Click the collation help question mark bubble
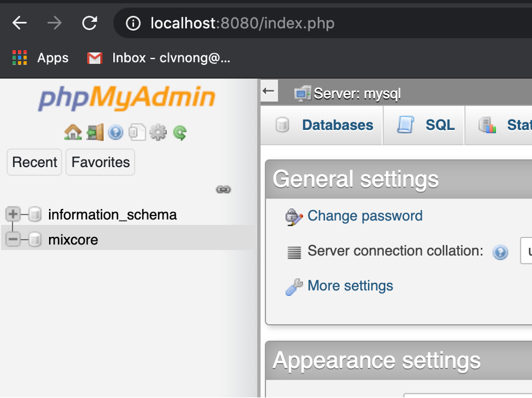Screen dimensions: 532x398 click(500, 251)
